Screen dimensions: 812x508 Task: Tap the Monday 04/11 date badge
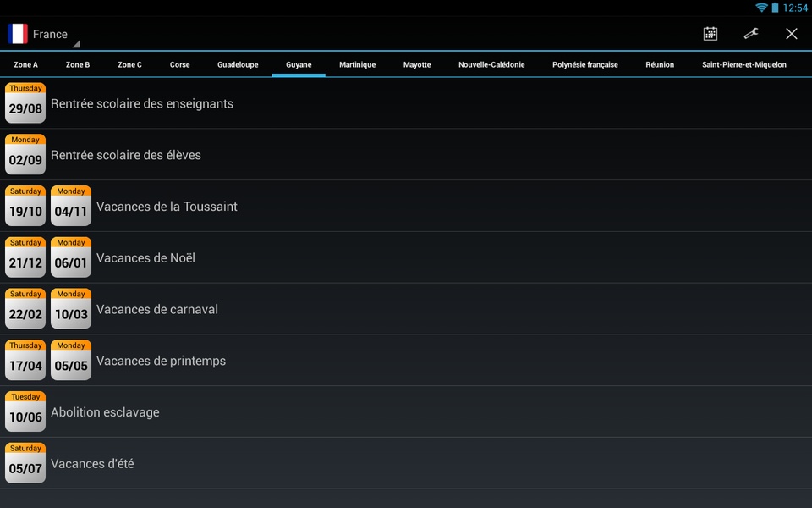(71, 206)
